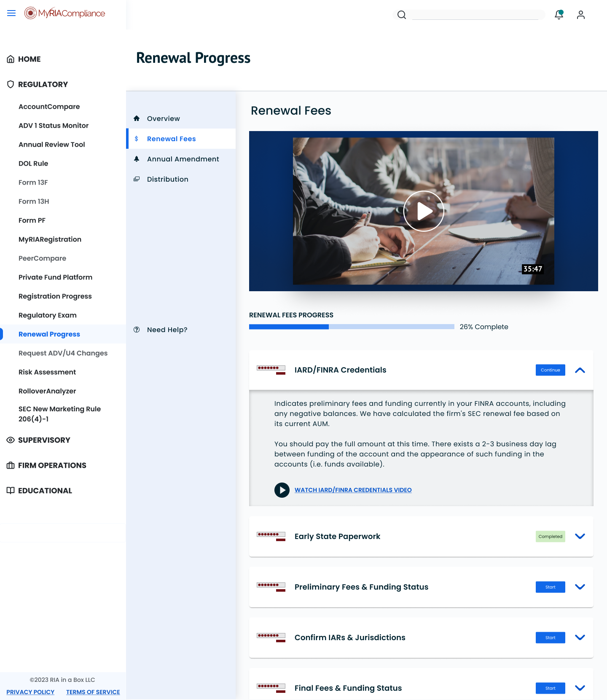Click the Need Help question mark icon
Viewport: 607px width, 700px height.
pos(137,330)
